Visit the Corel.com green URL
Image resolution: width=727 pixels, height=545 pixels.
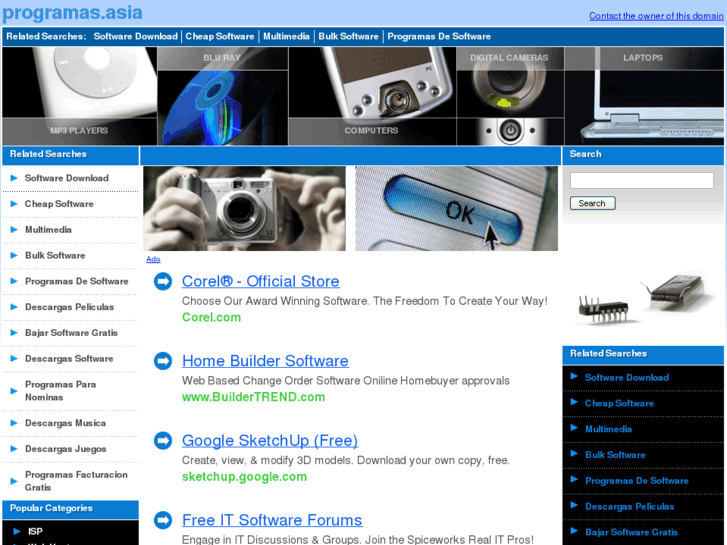[x=211, y=317]
